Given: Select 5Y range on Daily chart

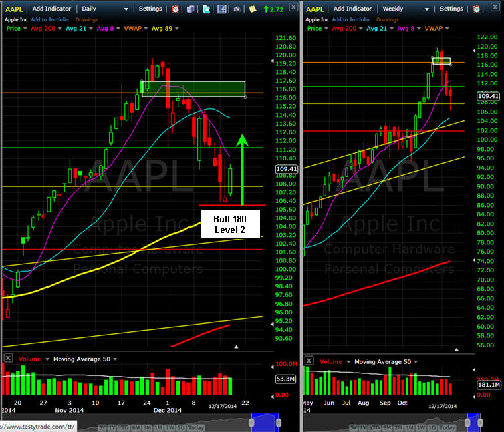Looking at the screenshot, I should click(102, 427).
